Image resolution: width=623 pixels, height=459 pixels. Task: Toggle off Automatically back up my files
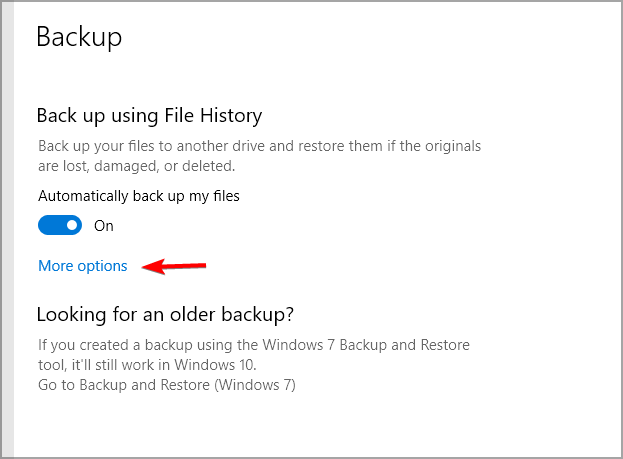click(x=60, y=226)
